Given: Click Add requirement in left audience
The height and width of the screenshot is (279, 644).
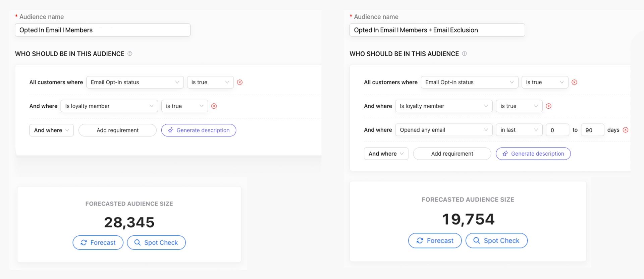Looking at the screenshot, I should (117, 130).
